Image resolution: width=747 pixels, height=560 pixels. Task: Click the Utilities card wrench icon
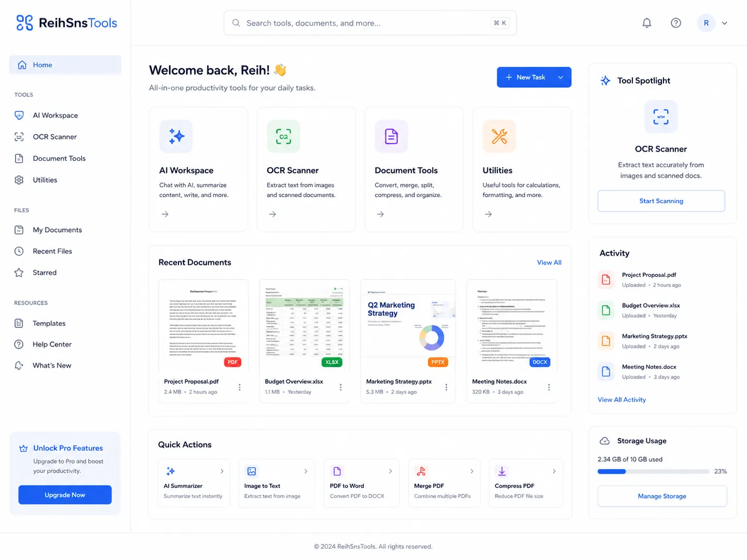[x=499, y=136]
